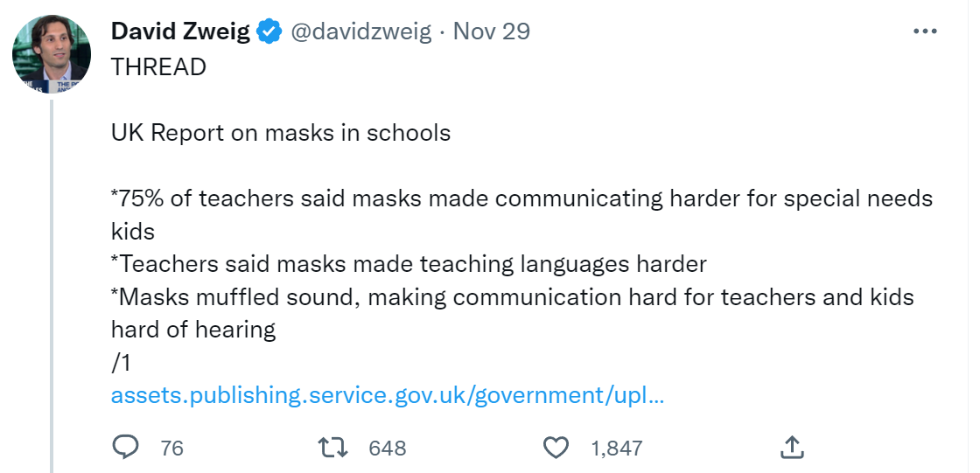
Task: Click the 'Masks muffled sound' sentence
Action: [512, 297]
